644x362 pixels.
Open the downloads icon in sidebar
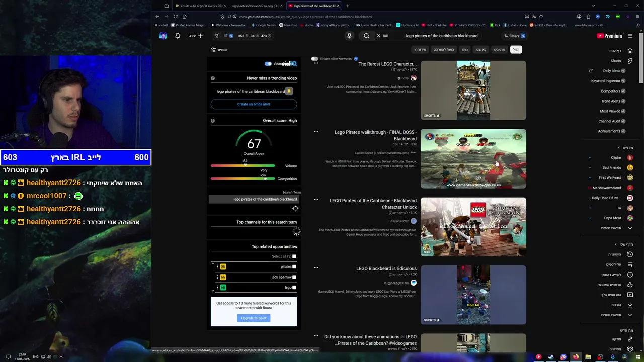[x=630, y=305]
